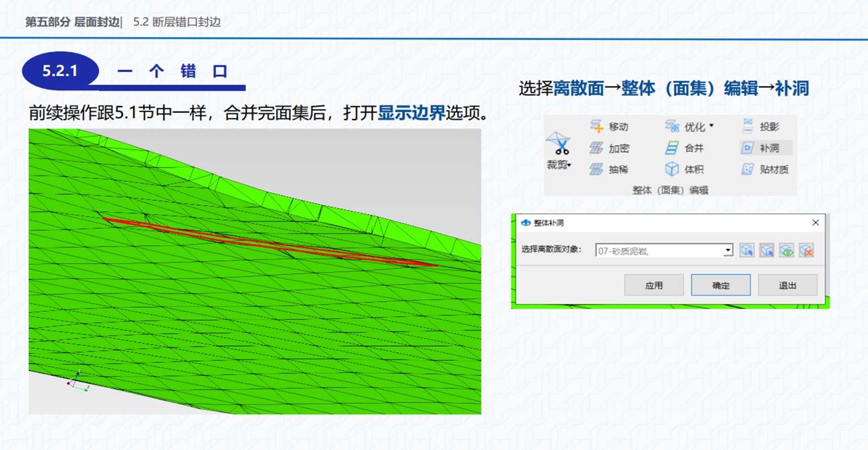Click the box-select objects icon
The image size is (868, 450).
click(x=766, y=250)
